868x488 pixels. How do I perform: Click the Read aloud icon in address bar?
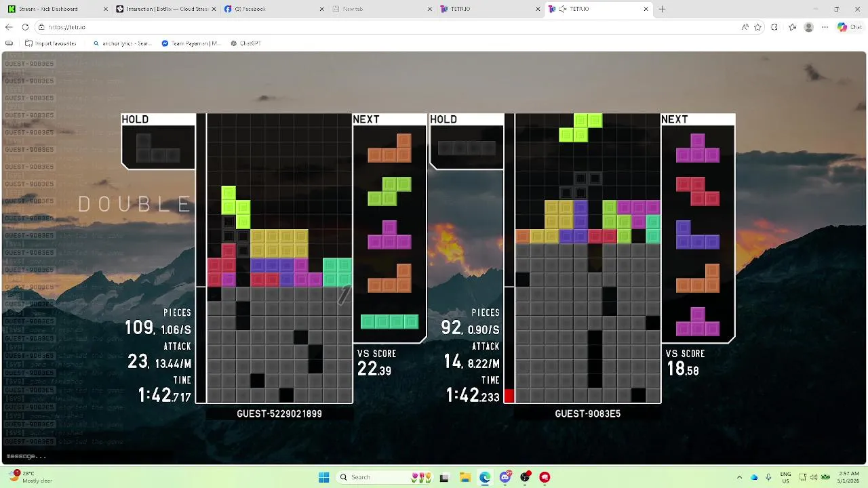[745, 27]
